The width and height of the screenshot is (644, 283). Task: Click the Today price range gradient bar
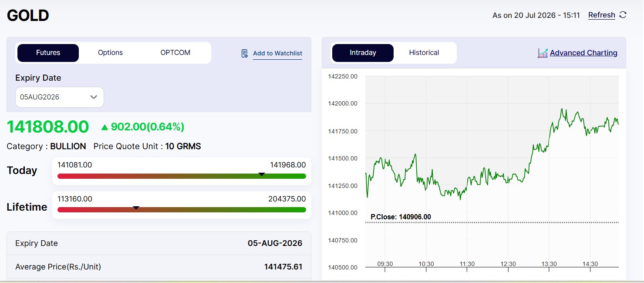(182, 176)
